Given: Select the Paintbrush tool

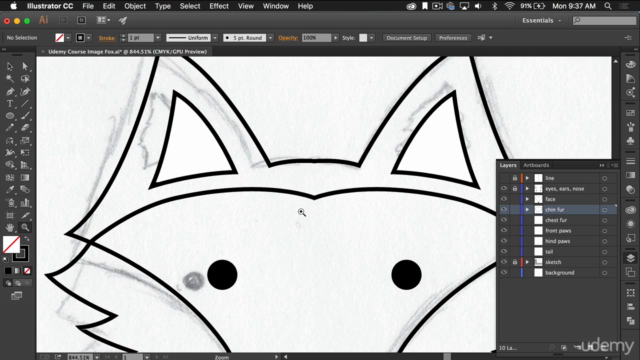Looking at the screenshot, I should click(x=25, y=116).
